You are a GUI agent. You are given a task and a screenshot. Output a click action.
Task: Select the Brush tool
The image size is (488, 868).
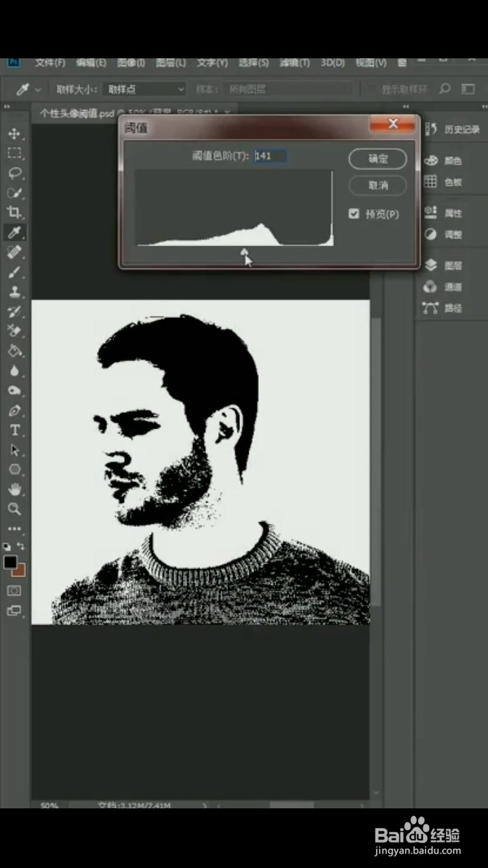pyautogui.click(x=14, y=272)
